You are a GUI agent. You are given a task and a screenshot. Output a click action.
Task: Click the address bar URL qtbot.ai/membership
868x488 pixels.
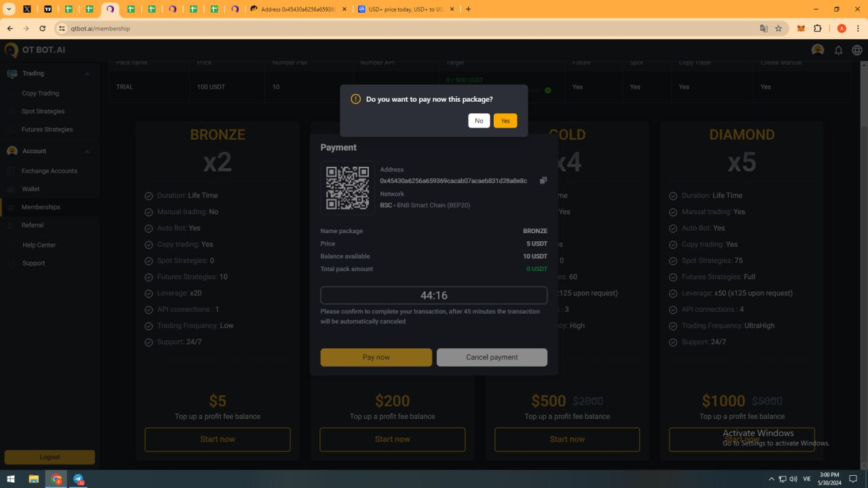tap(100, 28)
